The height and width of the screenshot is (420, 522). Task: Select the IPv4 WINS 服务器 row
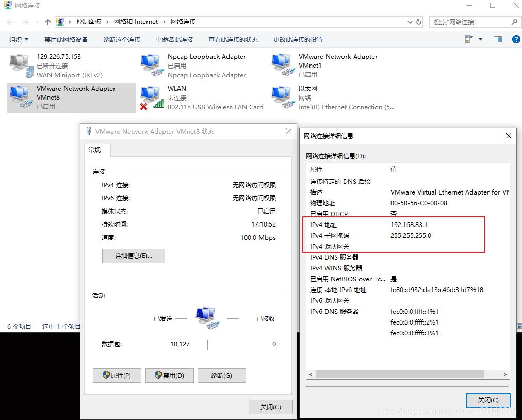coord(408,268)
